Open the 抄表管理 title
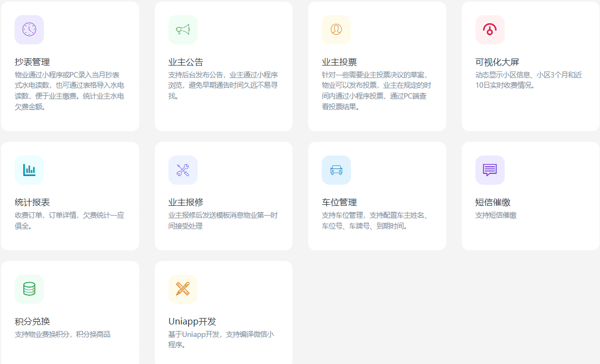 (32, 62)
